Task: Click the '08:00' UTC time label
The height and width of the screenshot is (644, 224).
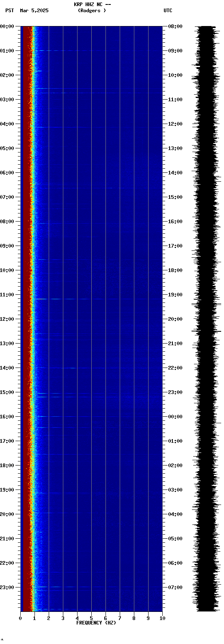Action: (175, 26)
